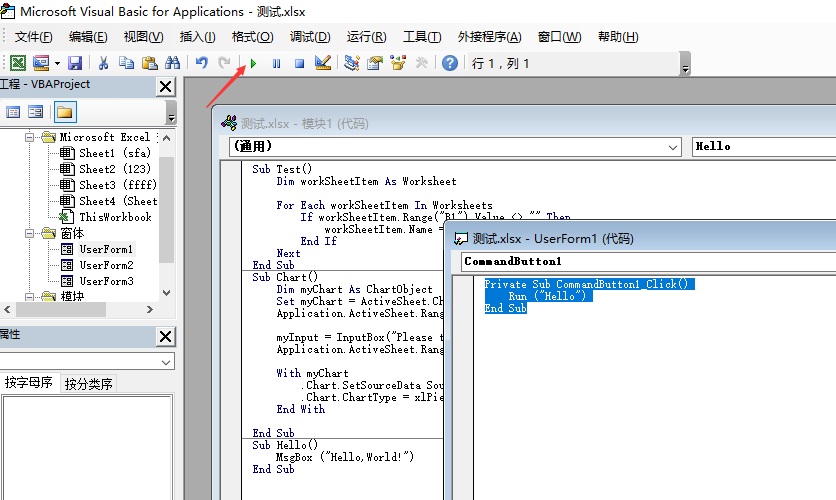
Task: Click the Find binoculars icon
Action: click(172, 63)
